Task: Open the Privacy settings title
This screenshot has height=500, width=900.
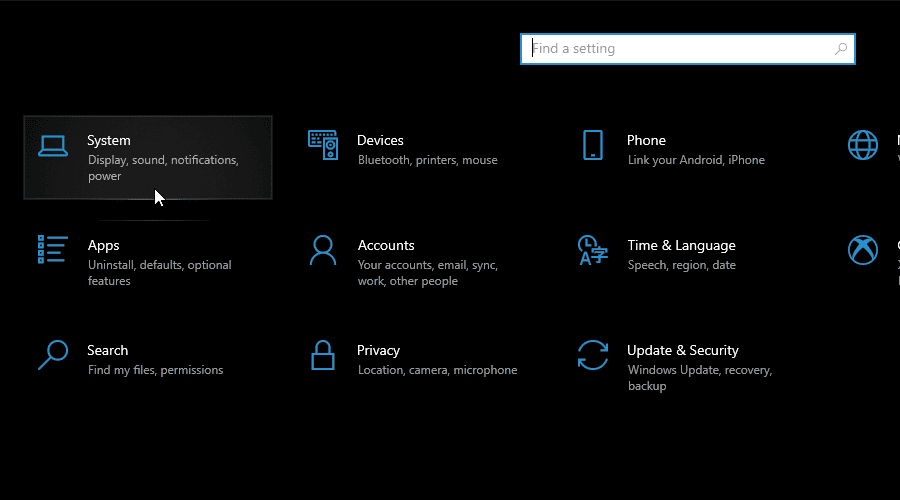Action: tap(378, 351)
